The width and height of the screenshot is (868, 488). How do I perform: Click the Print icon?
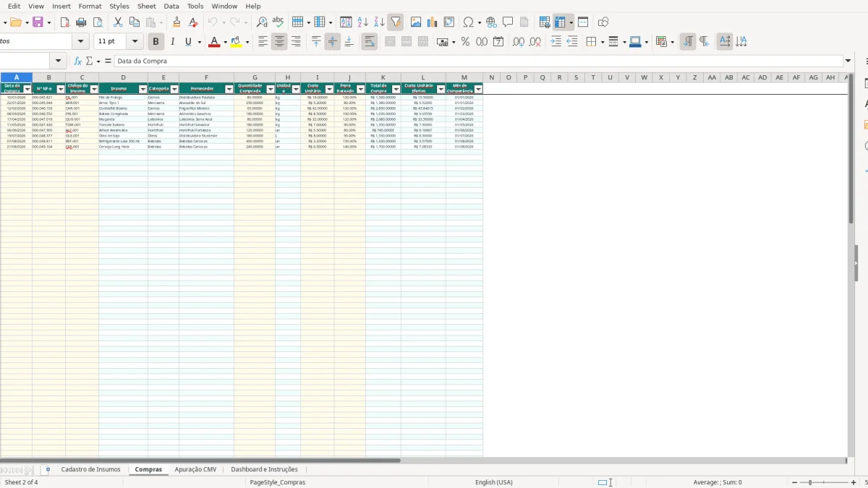[80, 22]
